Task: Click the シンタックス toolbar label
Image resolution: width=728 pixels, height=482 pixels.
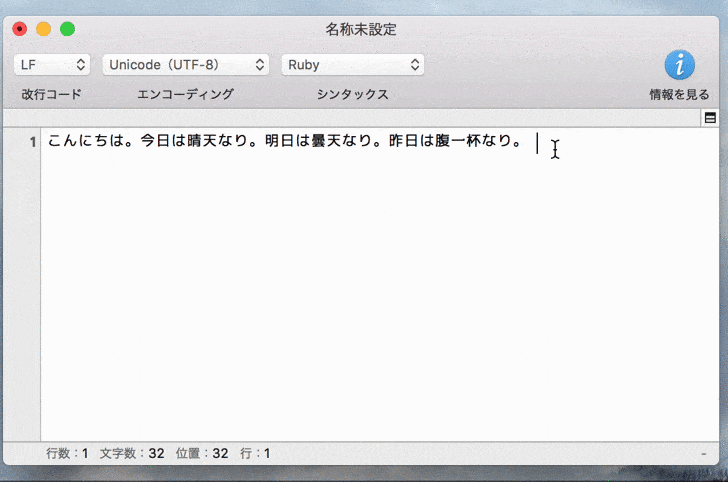Action: point(352,94)
